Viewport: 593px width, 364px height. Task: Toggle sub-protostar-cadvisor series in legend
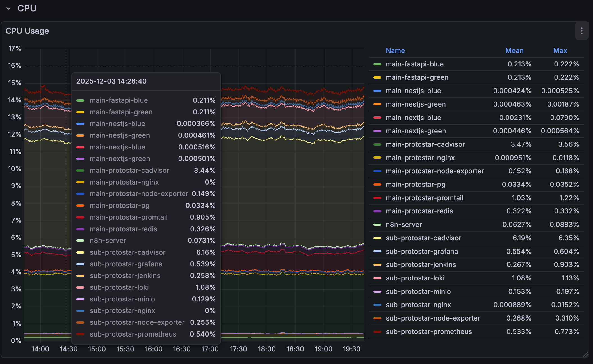point(423,238)
